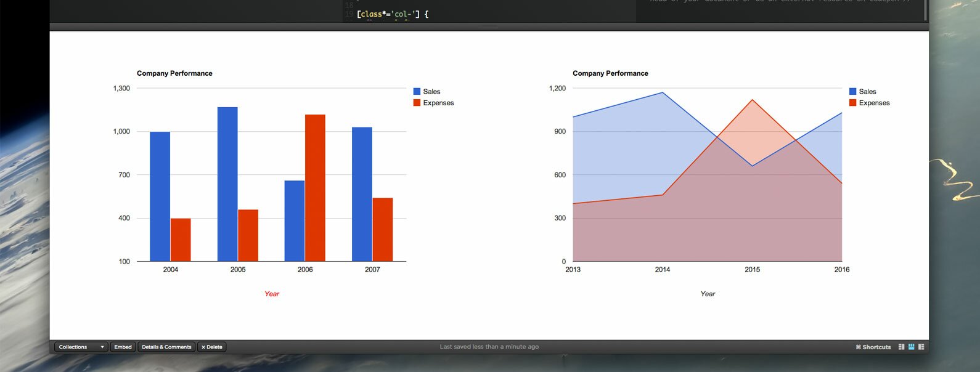Click the Sales blue swatch in the bar chart legend
This screenshot has height=372, width=980.
[x=417, y=91]
